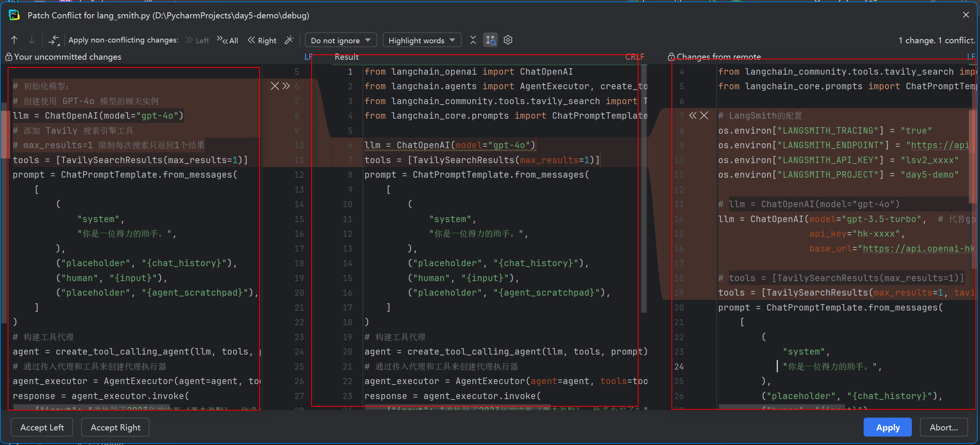
Task: Toggle collapse unchanged fragments icon
Action: [x=473, y=40]
